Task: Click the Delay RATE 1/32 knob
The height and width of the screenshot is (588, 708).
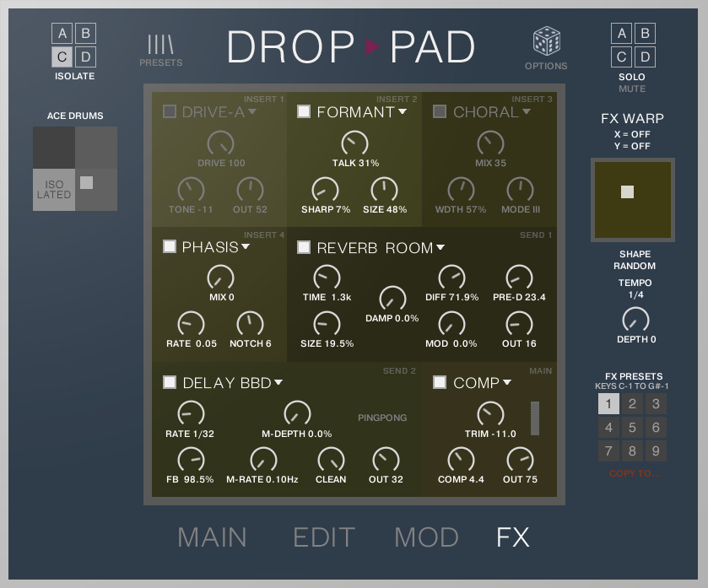Action: (191, 413)
